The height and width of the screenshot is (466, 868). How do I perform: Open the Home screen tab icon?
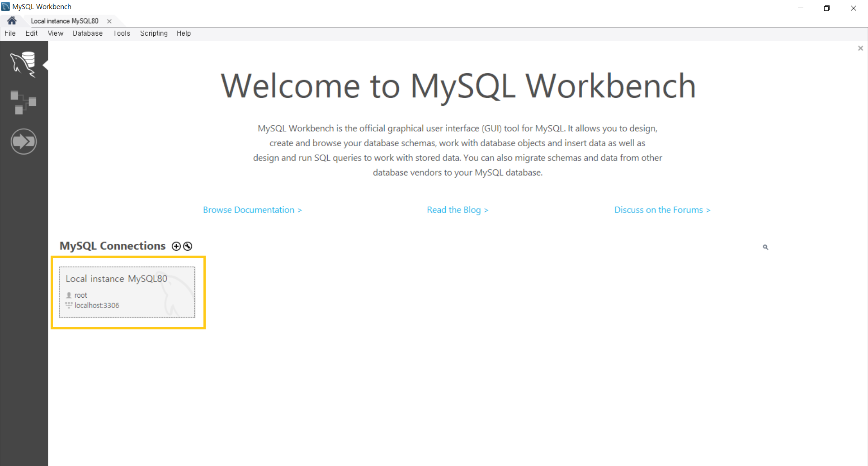pos(12,21)
